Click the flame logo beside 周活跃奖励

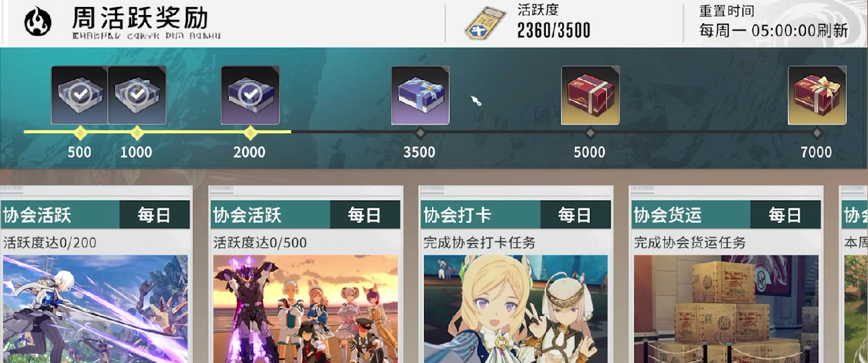coord(38,22)
